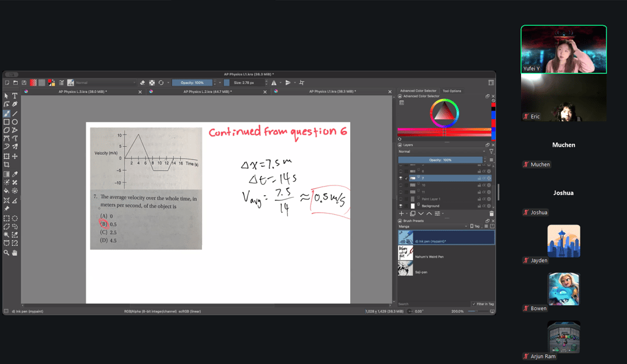627x364 pixels.
Task: Select the Freehand Brush tool
Action: click(x=7, y=114)
